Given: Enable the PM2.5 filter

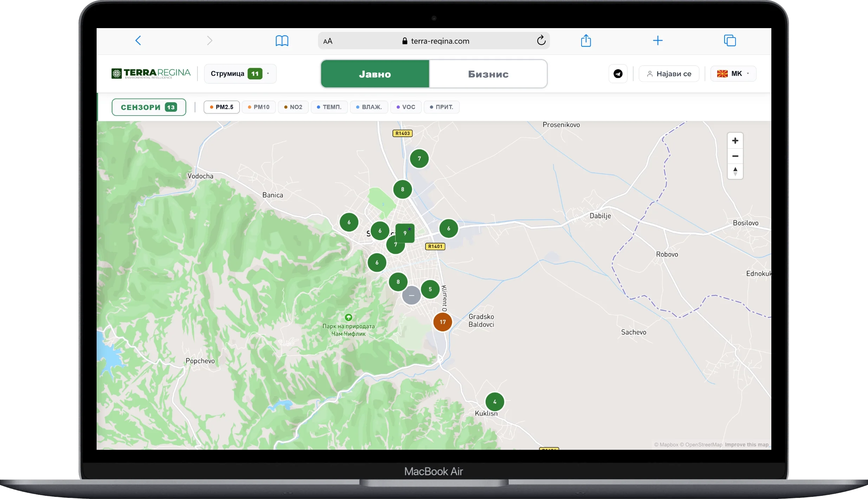Looking at the screenshot, I should tap(222, 107).
